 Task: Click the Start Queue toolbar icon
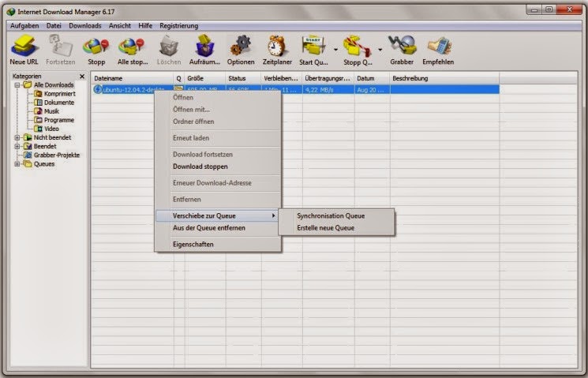pos(313,47)
